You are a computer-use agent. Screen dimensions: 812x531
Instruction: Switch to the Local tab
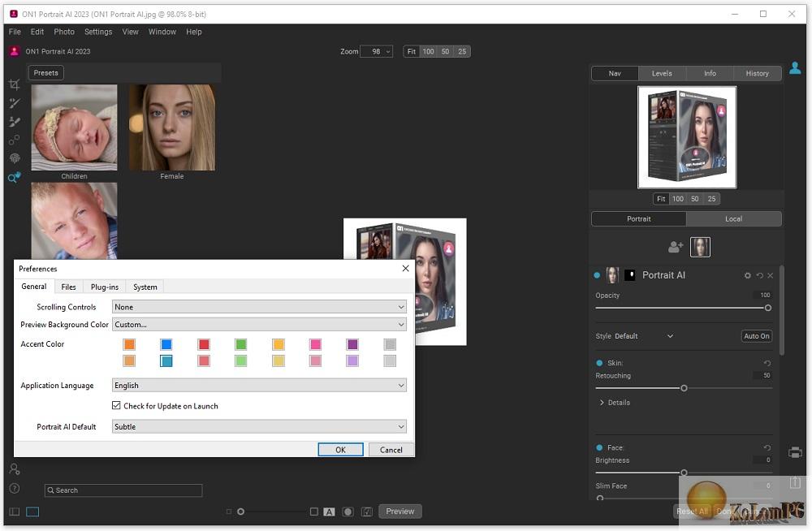tap(733, 219)
